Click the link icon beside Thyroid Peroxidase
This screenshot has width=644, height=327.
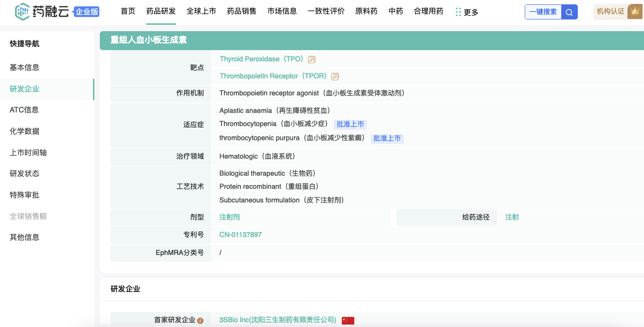pos(312,59)
